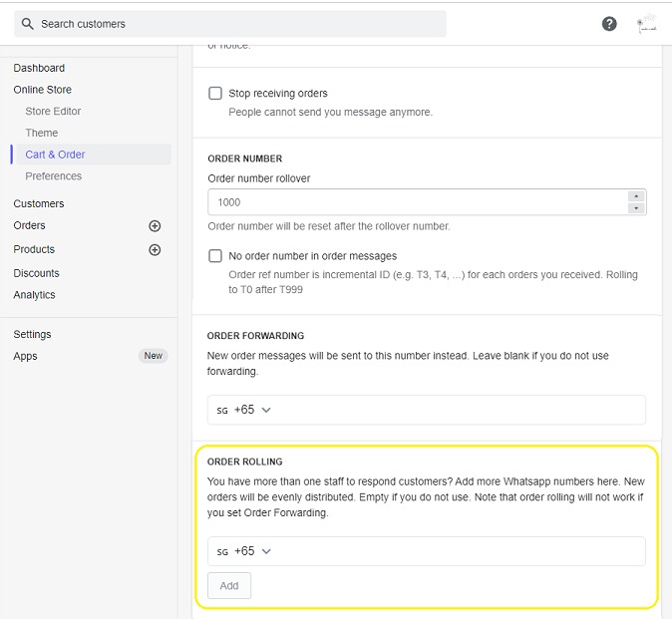The image size is (672, 619).
Task: Check No order number in order messages
Action: click(x=215, y=256)
